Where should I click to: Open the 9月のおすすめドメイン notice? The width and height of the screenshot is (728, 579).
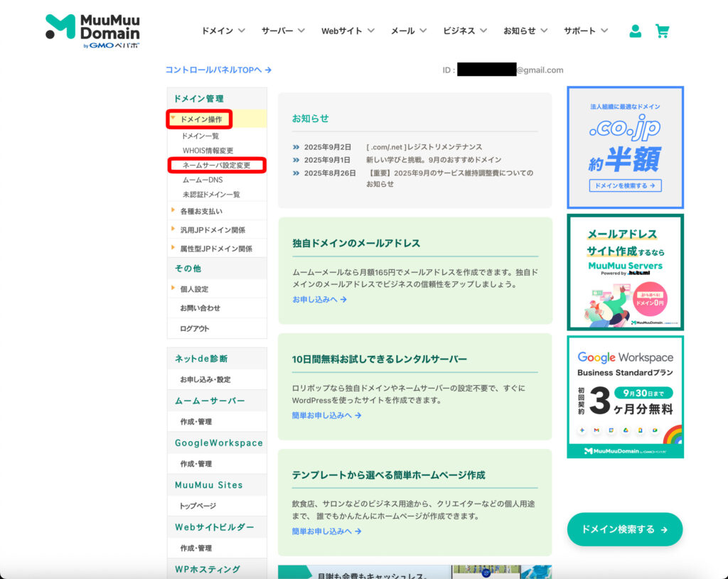pos(434,160)
